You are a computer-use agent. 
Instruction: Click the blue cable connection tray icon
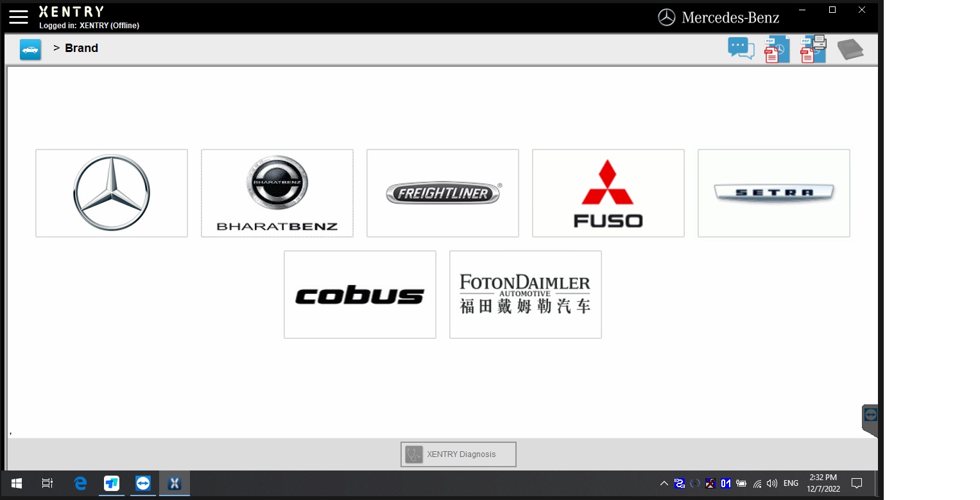680,483
